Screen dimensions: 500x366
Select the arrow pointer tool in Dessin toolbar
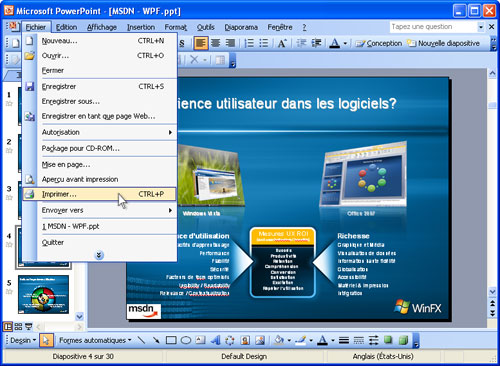point(46,340)
